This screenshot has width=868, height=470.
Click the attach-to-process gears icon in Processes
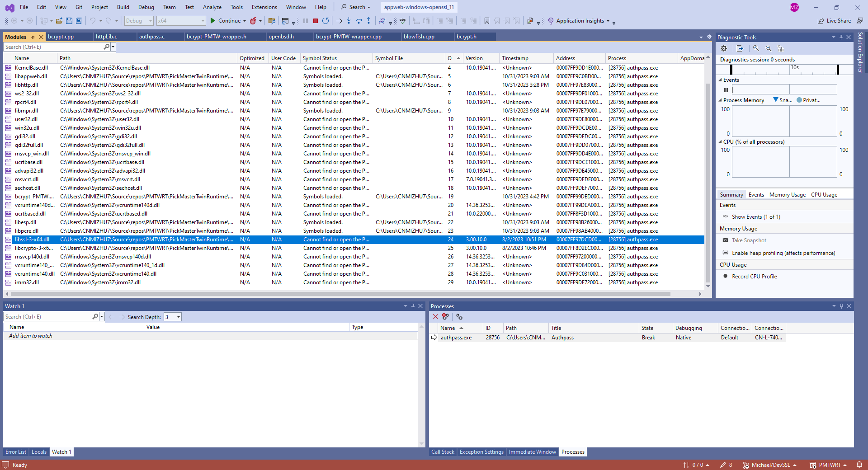(x=459, y=317)
